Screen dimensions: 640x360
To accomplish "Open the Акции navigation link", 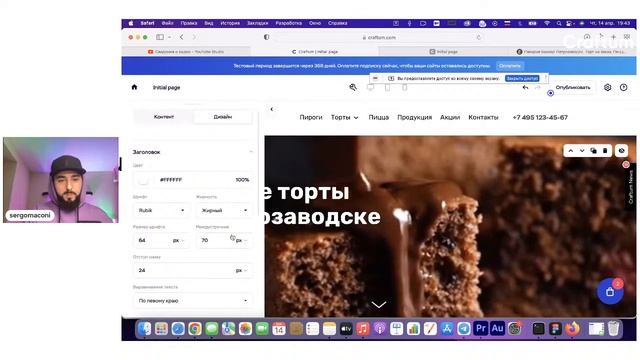I will [450, 118].
